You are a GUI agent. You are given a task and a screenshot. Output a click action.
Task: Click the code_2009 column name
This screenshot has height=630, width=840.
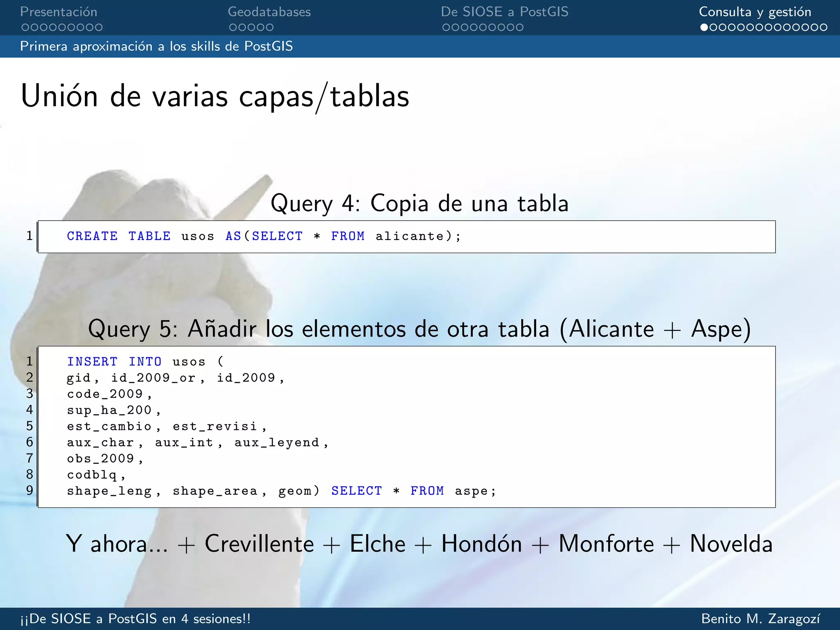pyautogui.click(x=105, y=394)
